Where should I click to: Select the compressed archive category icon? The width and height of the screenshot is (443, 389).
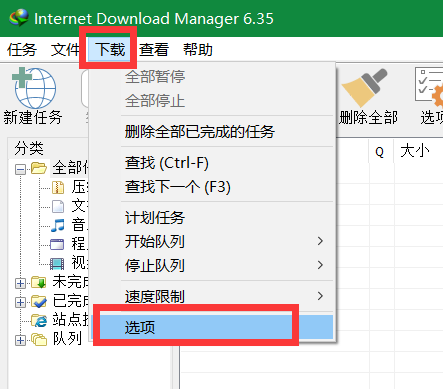coord(58,187)
